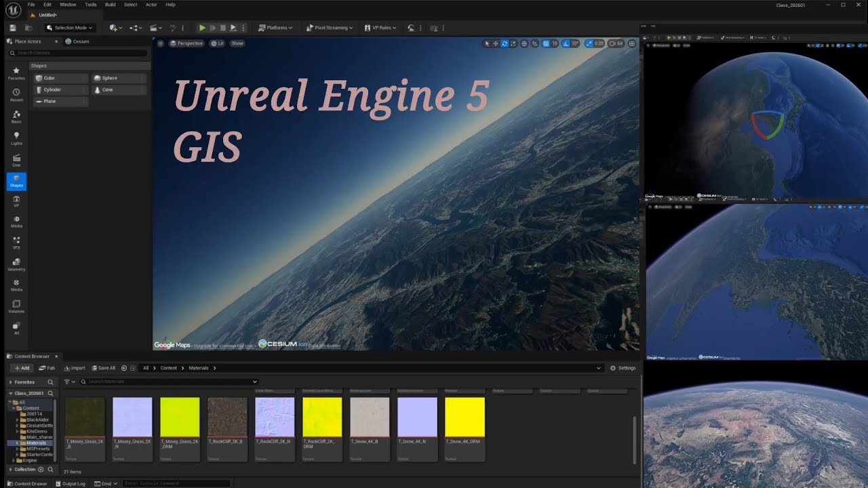Select the Cine category icon

pos(16,160)
